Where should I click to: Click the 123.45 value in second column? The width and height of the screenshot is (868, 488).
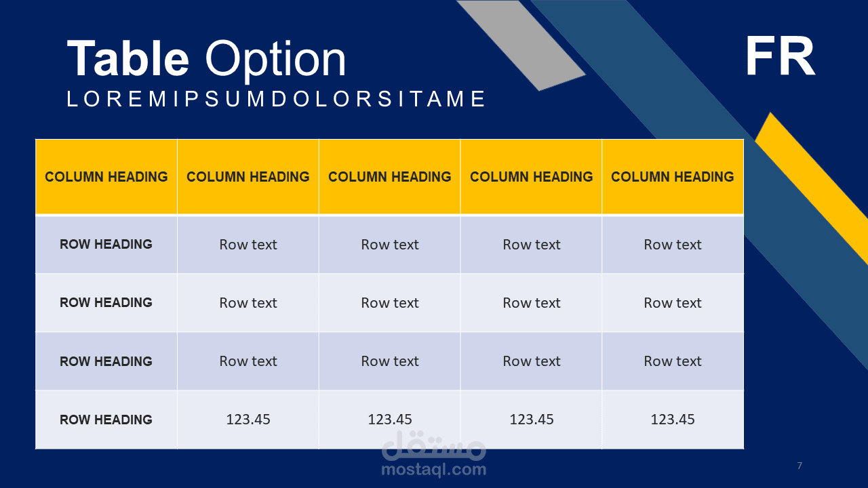(248, 420)
